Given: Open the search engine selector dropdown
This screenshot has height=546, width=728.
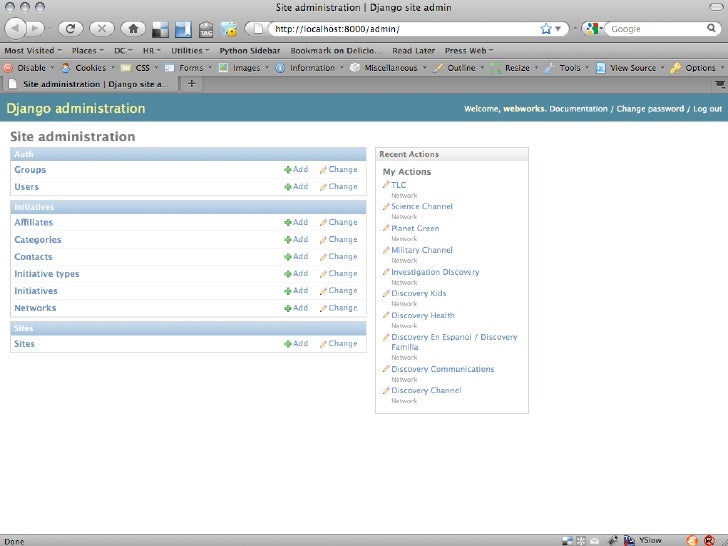Looking at the screenshot, I should pyautogui.click(x=594, y=29).
